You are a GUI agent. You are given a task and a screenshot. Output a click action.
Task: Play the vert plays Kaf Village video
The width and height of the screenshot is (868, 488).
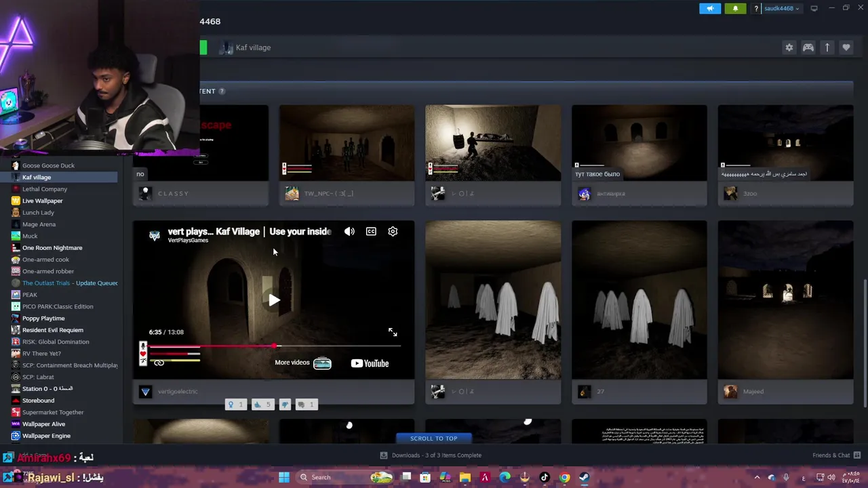[273, 300]
